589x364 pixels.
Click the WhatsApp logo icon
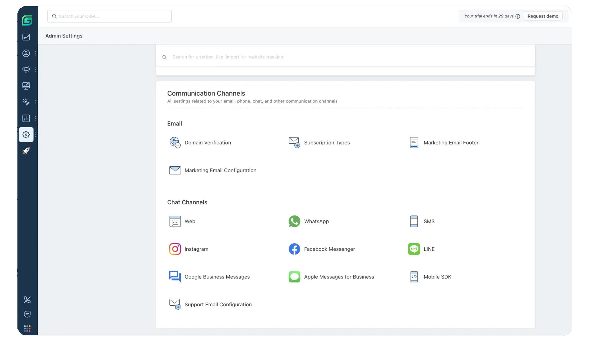point(294,221)
